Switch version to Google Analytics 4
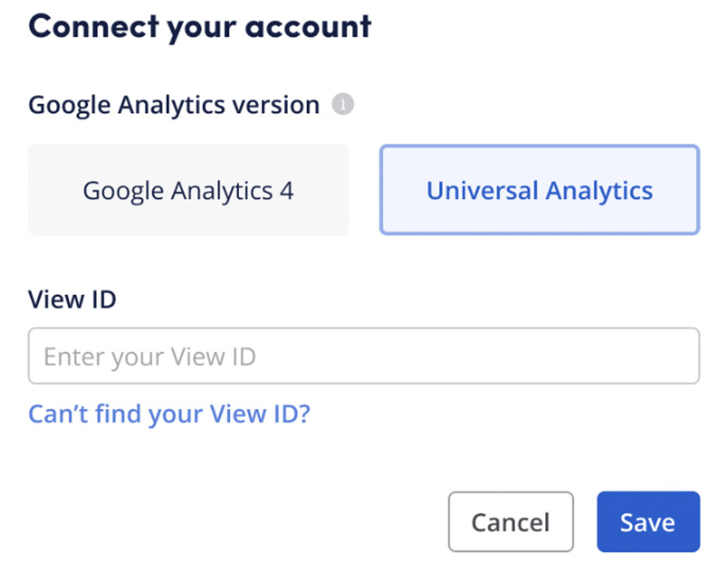The width and height of the screenshot is (728, 569). click(188, 190)
